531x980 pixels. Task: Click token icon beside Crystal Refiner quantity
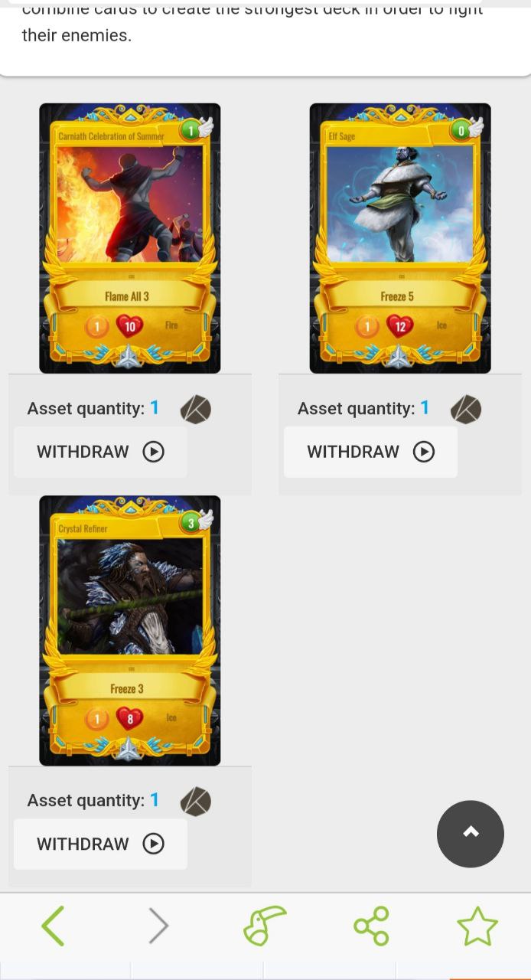[x=196, y=802]
